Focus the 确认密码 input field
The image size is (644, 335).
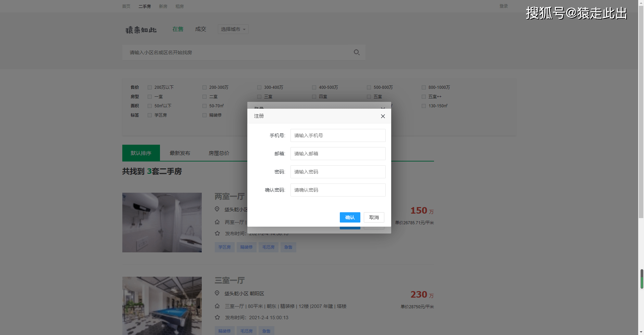338,190
